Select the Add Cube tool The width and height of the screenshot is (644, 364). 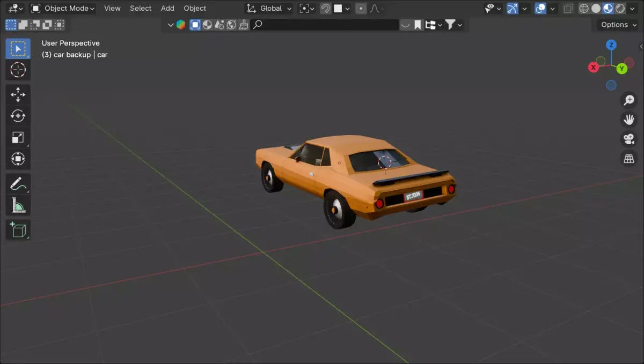pyautogui.click(x=18, y=229)
